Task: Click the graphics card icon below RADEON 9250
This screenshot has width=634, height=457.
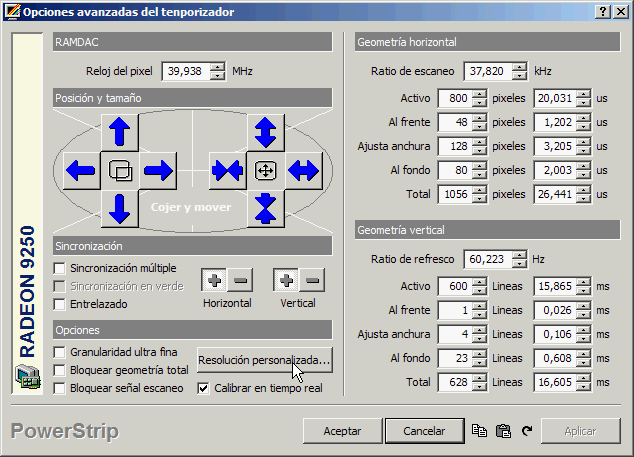Action: click(x=27, y=376)
